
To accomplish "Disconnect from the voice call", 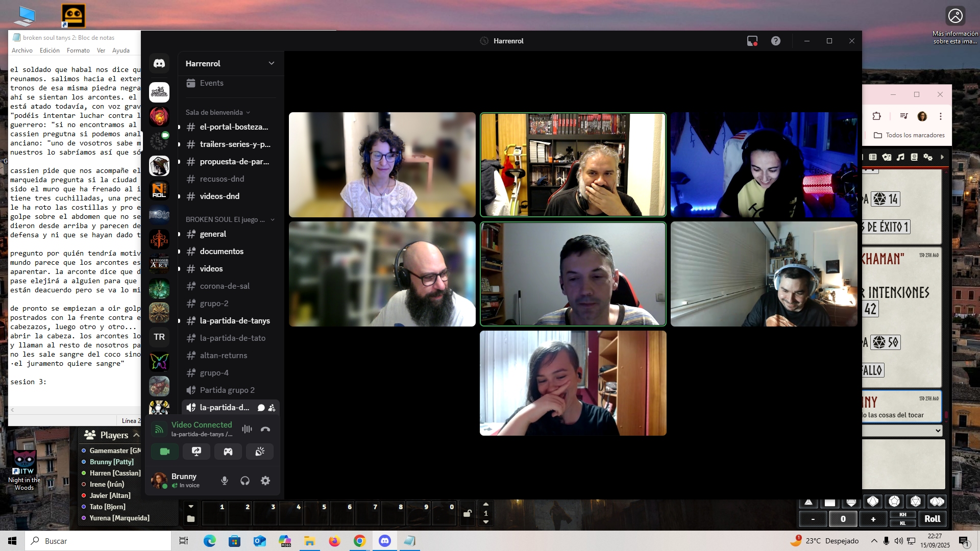I will point(265,429).
